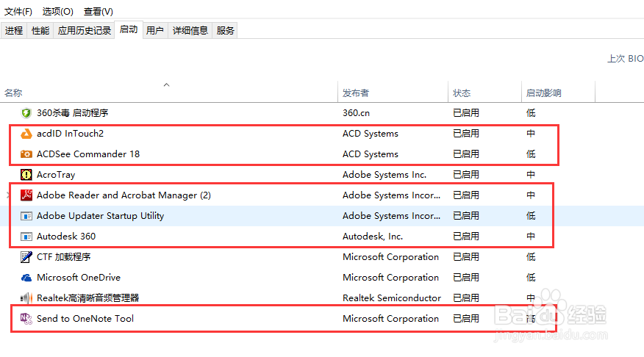Click Microsoft Corporation publisher in OneNote Tool row
The height and width of the screenshot is (357, 644).
(x=390, y=318)
